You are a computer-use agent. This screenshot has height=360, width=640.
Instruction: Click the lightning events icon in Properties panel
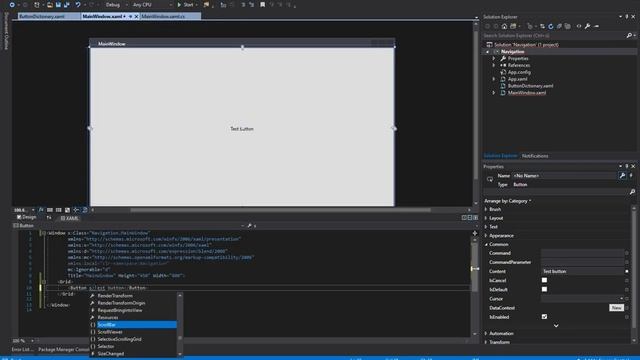click(x=631, y=176)
